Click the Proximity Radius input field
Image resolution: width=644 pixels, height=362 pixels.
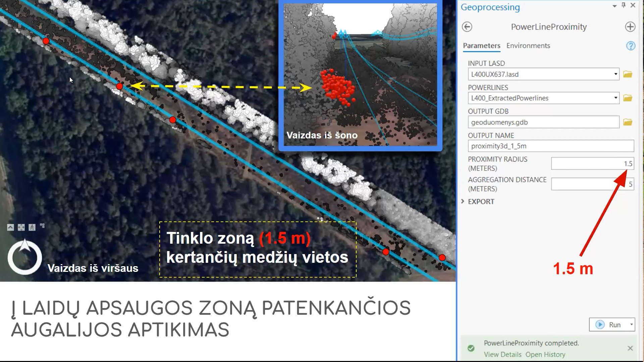coord(592,164)
